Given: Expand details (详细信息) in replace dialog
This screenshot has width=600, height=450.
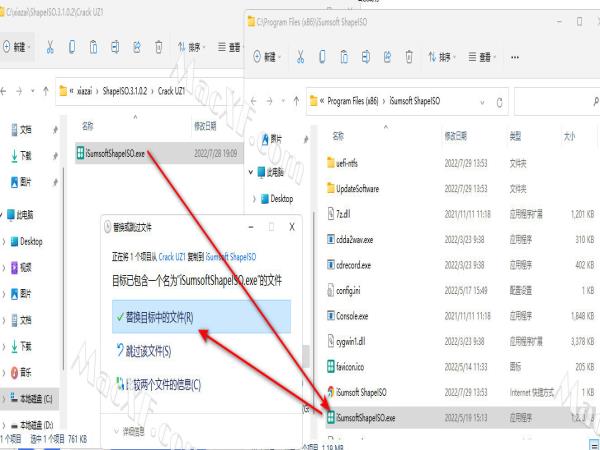Looking at the screenshot, I should tap(130, 432).
